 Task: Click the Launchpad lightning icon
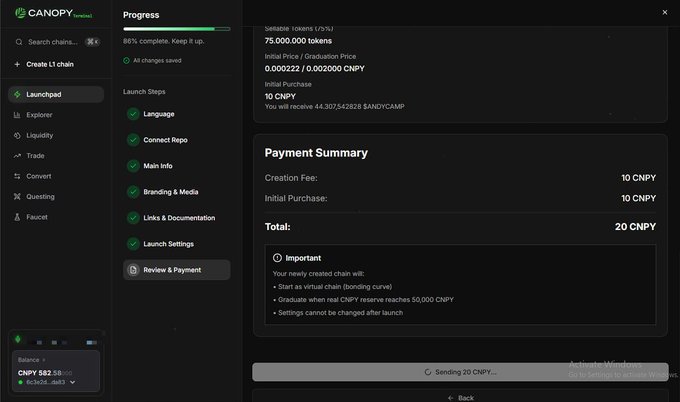pyautogui.click(x=17, y=95)
